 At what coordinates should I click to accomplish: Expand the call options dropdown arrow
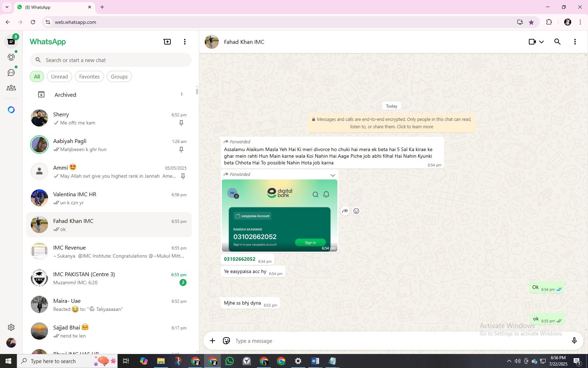point(541,42)
